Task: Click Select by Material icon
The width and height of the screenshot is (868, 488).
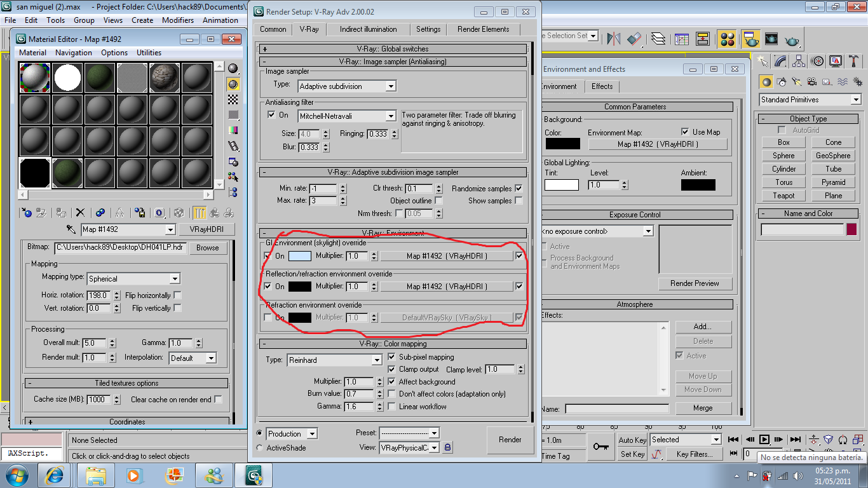Action: 233,177
